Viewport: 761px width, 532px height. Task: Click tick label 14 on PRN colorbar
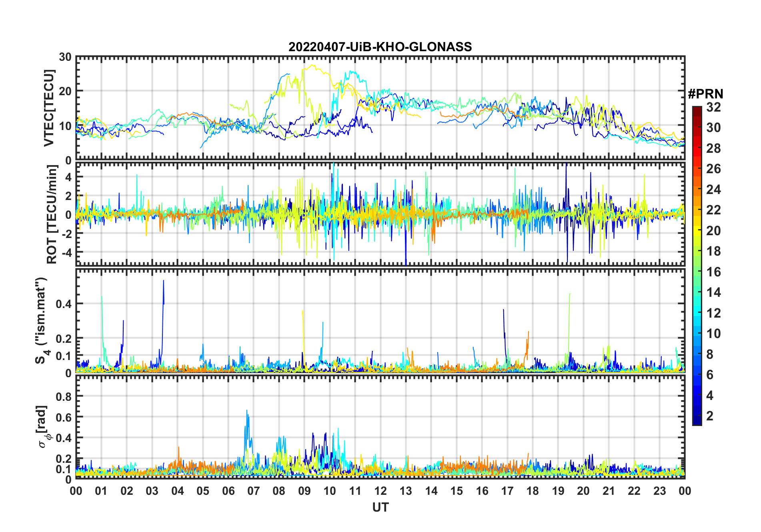coord(713,292)
